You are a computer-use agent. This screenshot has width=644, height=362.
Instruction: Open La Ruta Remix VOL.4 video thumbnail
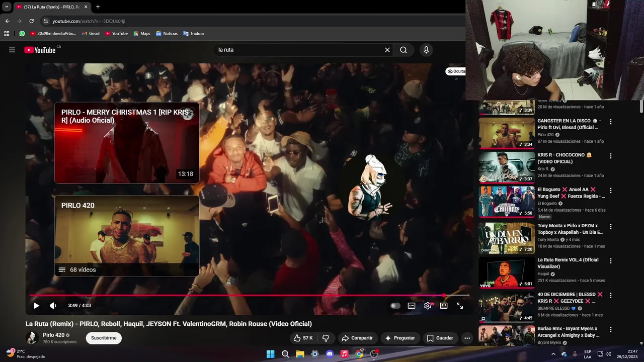[x=507, y=273]
